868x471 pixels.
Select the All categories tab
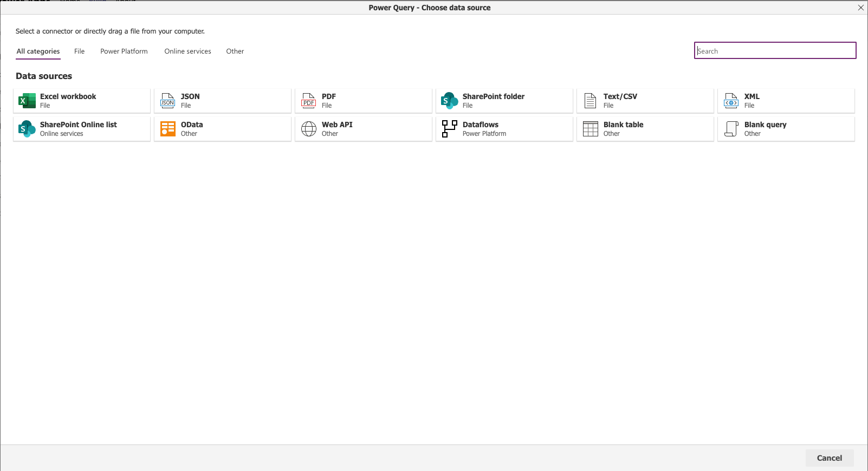click(x=38, y=51)
